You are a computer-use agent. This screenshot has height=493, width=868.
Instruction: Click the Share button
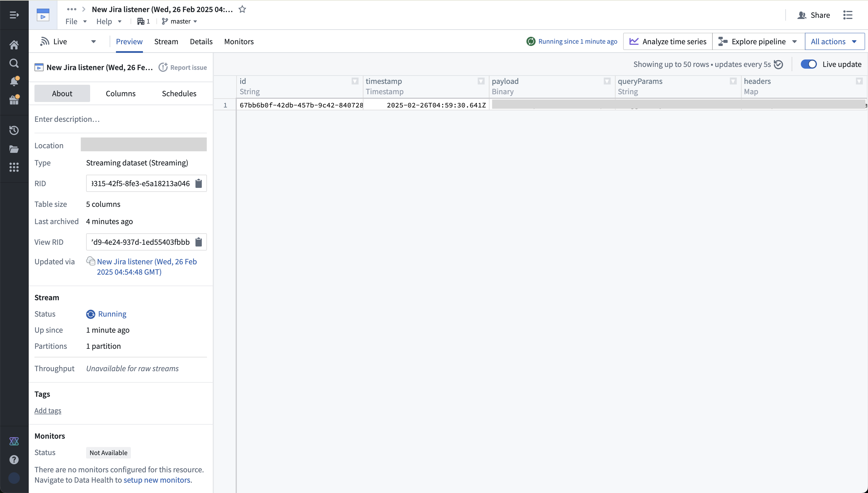[813, 15]
